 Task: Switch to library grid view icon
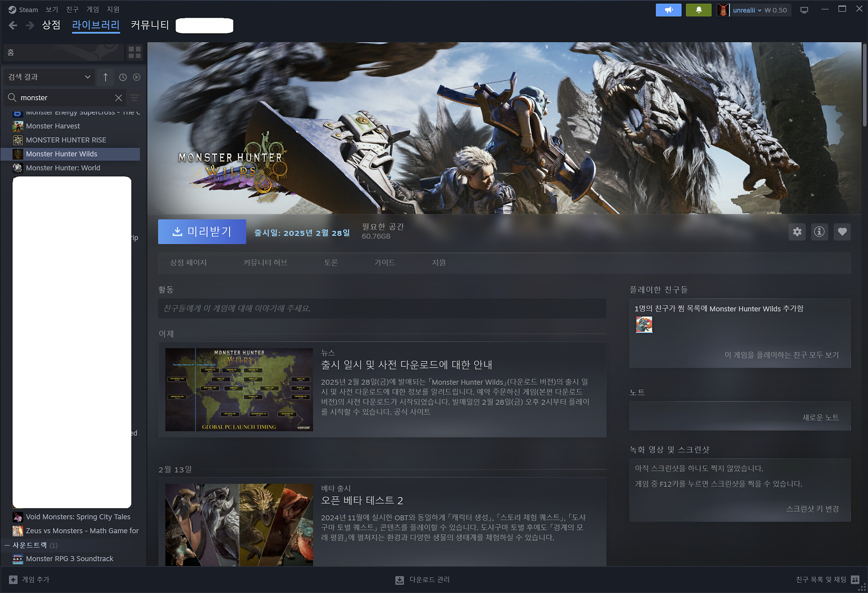[134, 52]
